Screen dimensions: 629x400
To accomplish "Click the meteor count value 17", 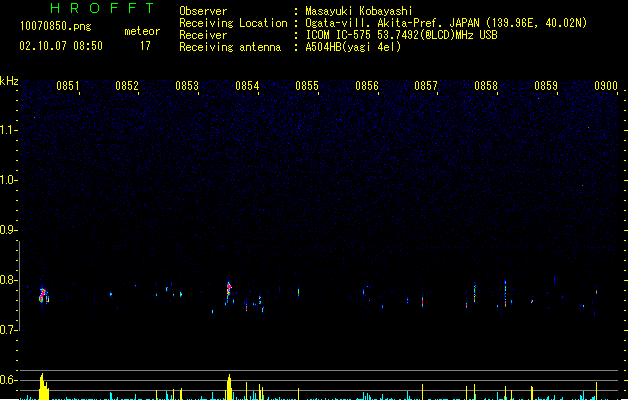I will pyautogui.click(x=145, y=46).
